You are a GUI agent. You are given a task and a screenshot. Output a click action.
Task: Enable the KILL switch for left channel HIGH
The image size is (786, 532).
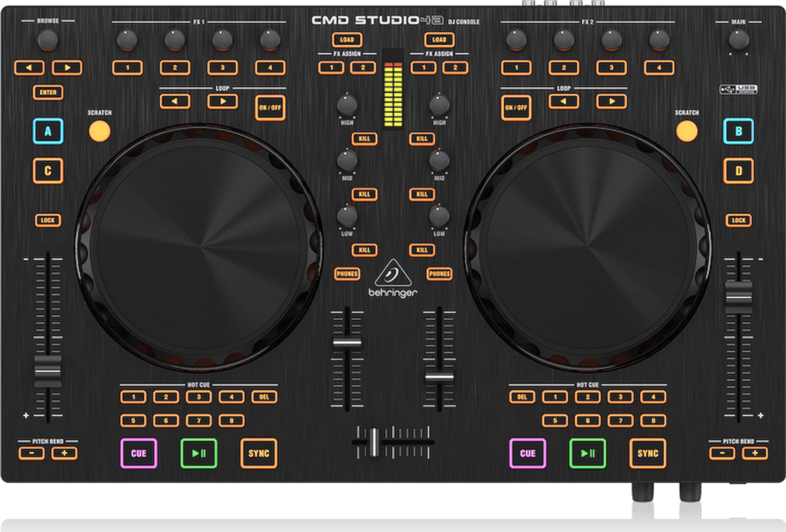365,138
